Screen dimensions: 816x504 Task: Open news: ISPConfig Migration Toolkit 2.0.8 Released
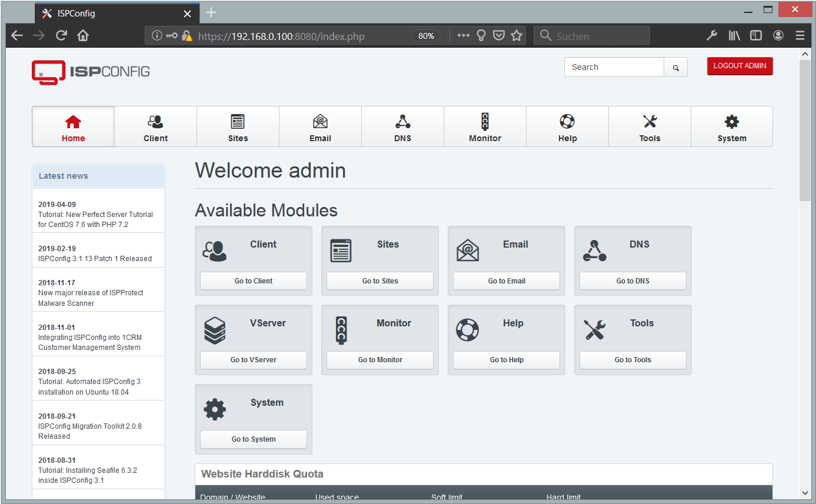click(90, 431)
